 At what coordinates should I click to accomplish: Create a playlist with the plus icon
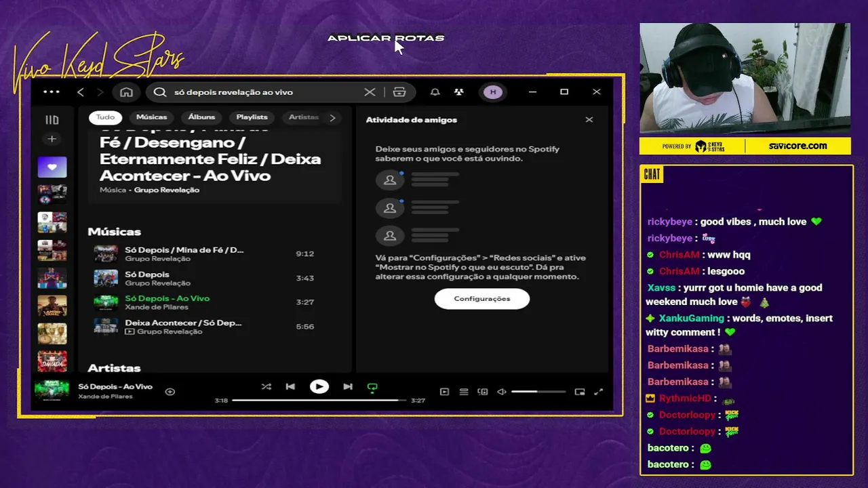tap(52, 139)
